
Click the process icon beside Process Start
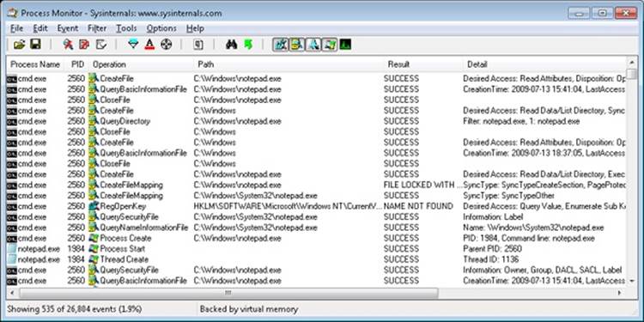94,249
